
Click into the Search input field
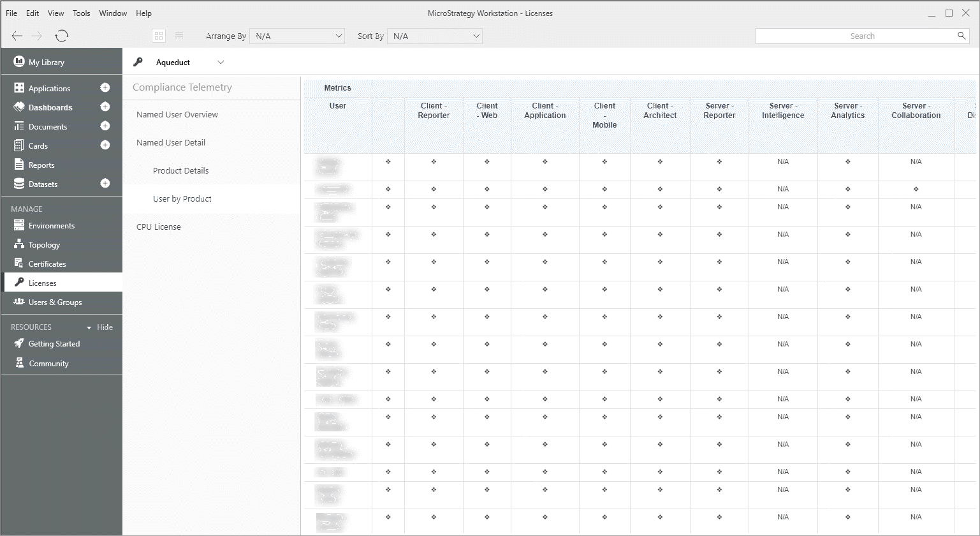pyautogui.click(x=854, y=36)
